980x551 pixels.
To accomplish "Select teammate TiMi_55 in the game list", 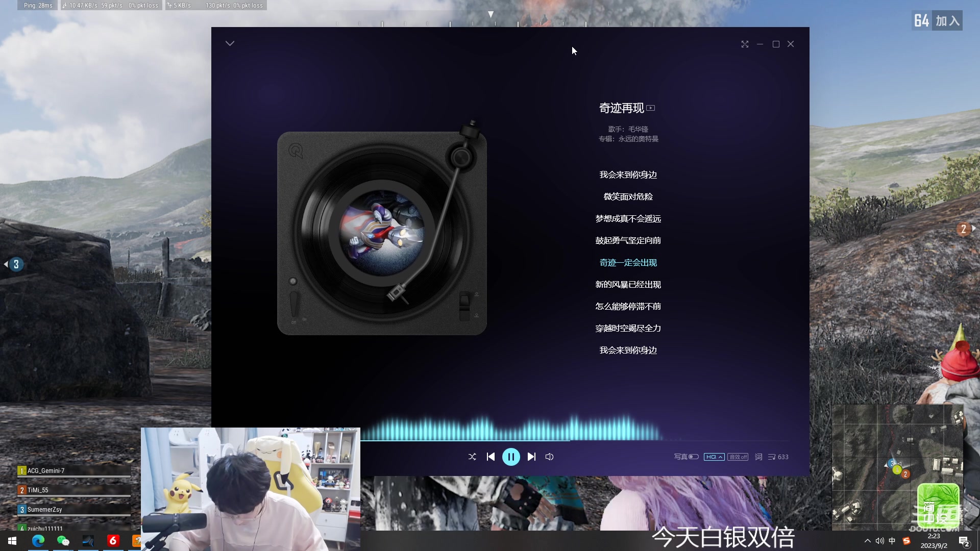I will (x=74, y=490).
